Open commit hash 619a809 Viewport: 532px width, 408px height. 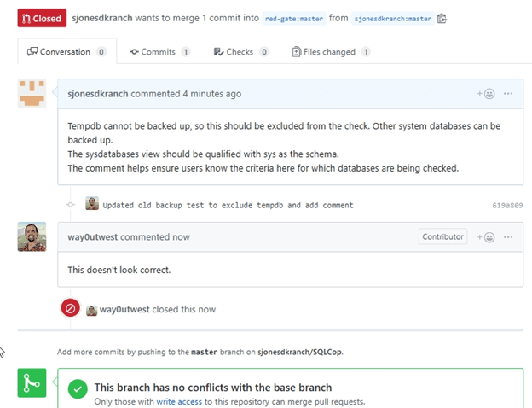(507, 206)
